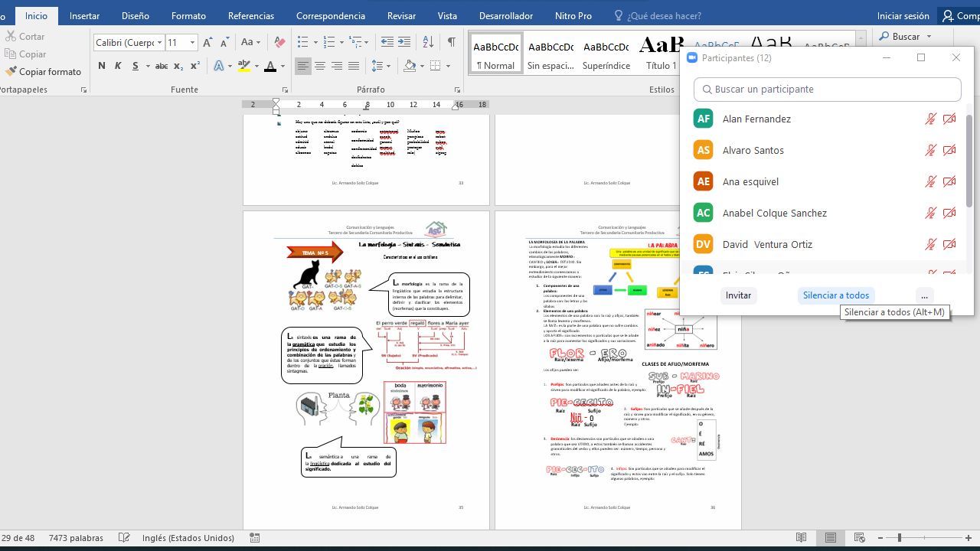
Task: Click the zoom slider
Action: click(925, 538)
